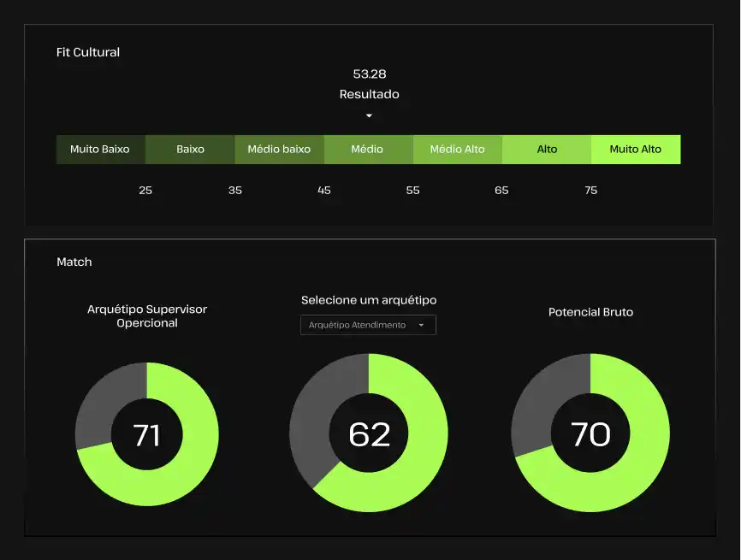The height and width of the screenshot is (560, 741).
Task: Select the Muito Baixo scale segment
Action: click(100, 149)
